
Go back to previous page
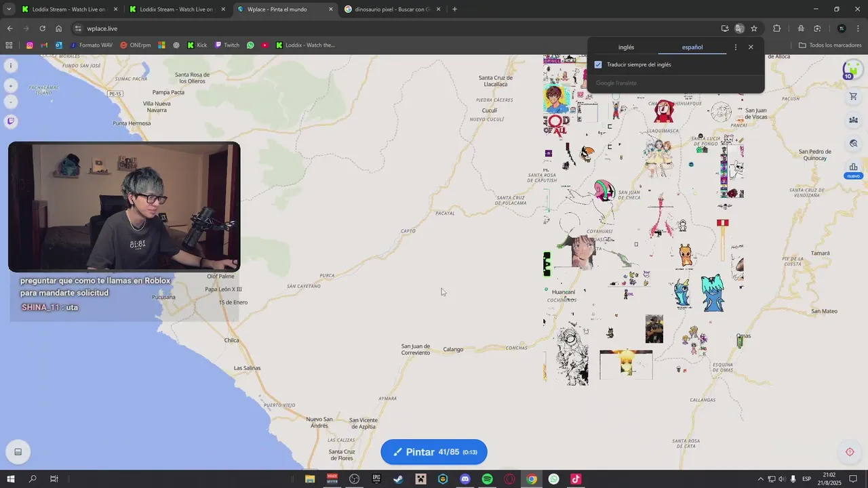pyautogui.click(x=9, y=28)
